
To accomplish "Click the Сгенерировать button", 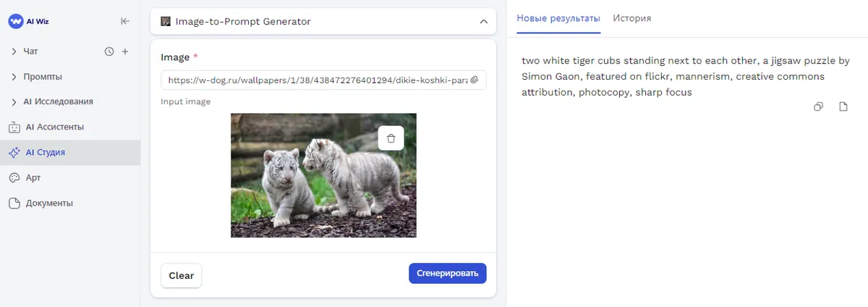I will coord(448,274).
